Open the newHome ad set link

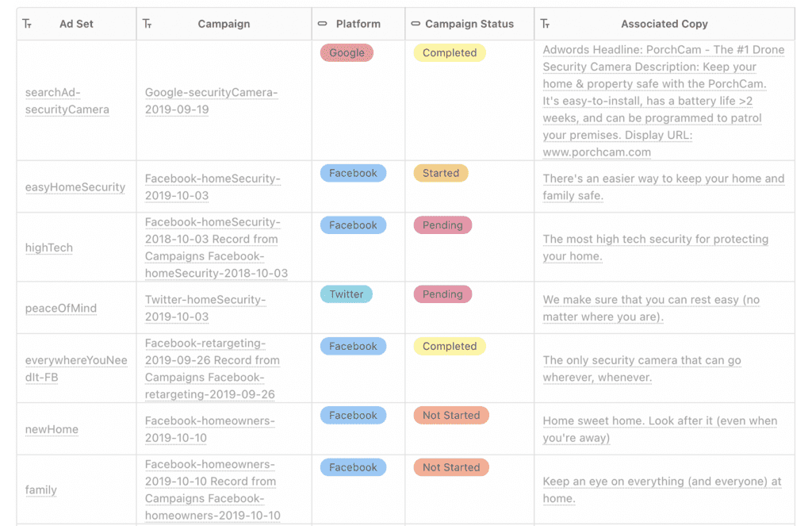pyautogui.click(x=52, y=429)
